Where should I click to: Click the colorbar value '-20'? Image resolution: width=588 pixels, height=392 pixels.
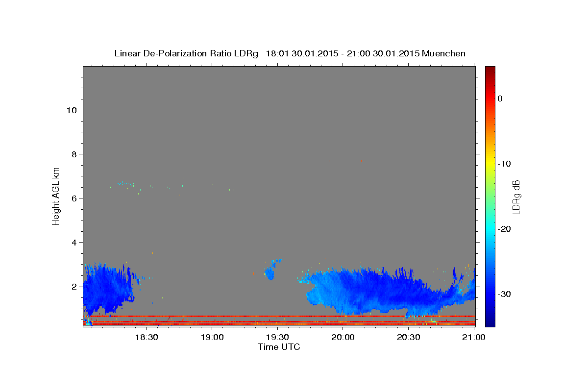click(504, 229)
